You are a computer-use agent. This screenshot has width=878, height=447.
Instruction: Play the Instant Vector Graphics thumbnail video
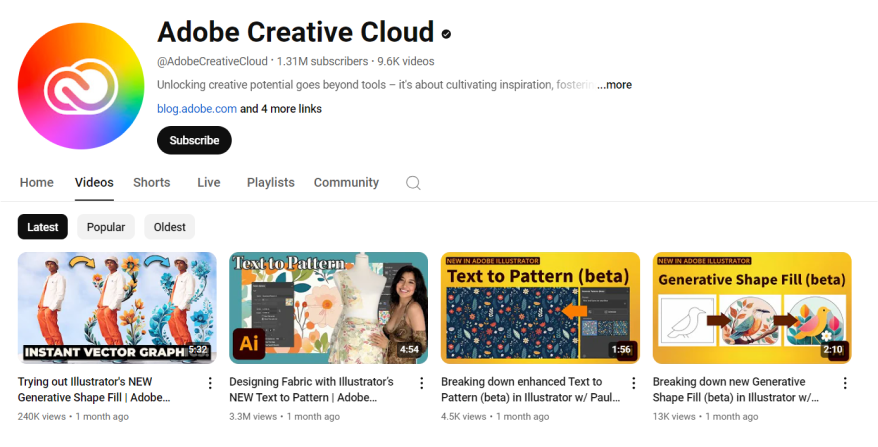pos(117,307)
